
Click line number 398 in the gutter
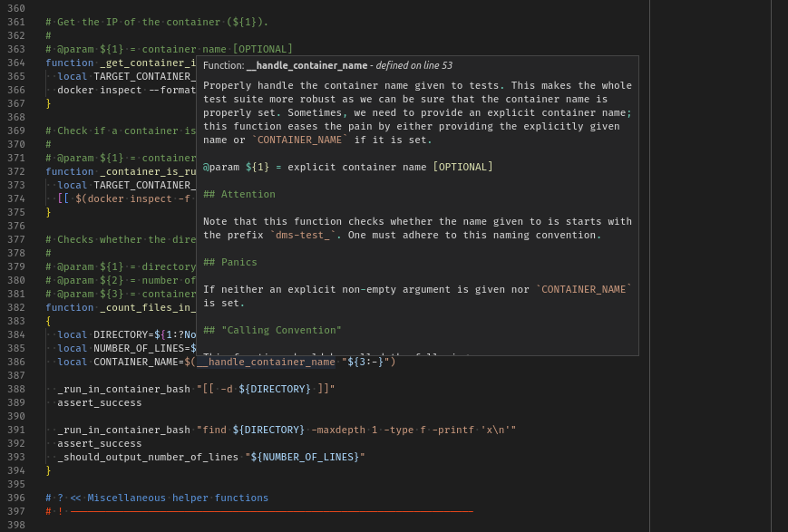click(16, 525)
